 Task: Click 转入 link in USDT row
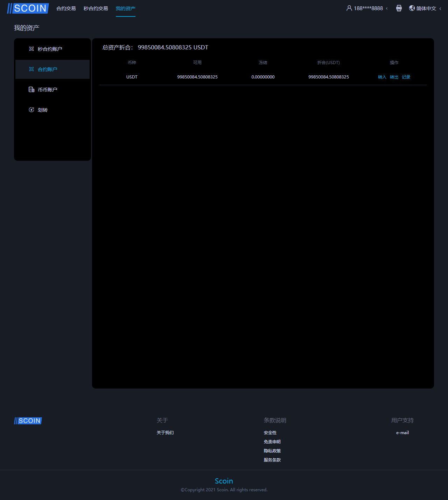pyautogui.click(x=382, y=77)
